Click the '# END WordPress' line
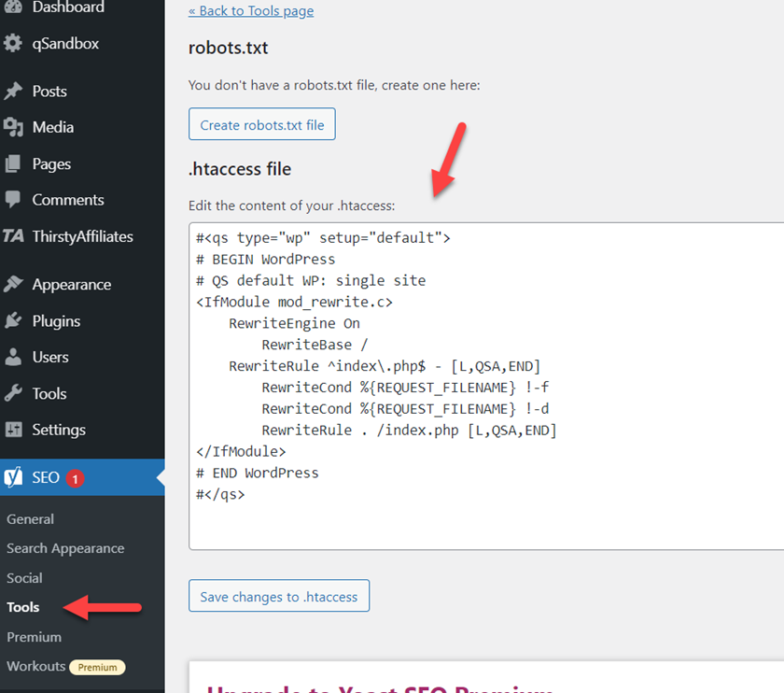Screen dimensions: 784x693 click(x=257, y=473)
